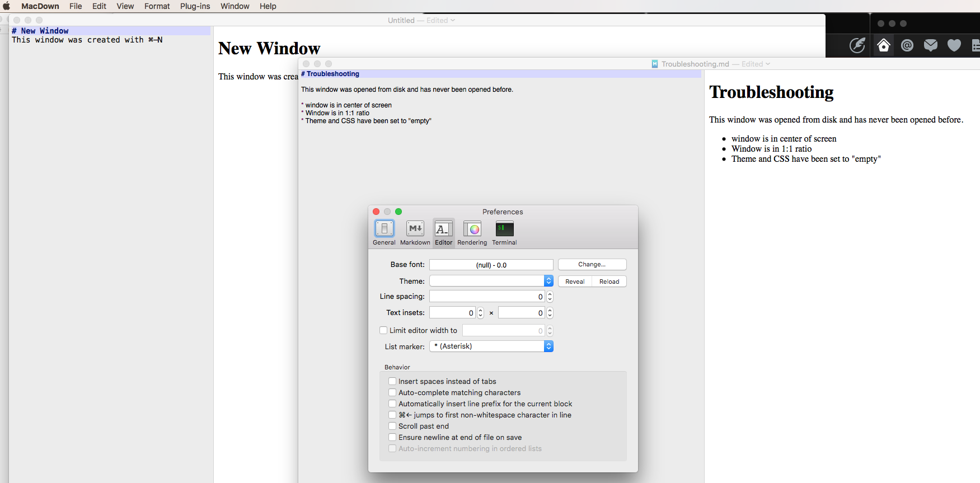Viewport: 980px width, 483px height.
Task: Focus the second Text insets field
Action: pos(522,313)
